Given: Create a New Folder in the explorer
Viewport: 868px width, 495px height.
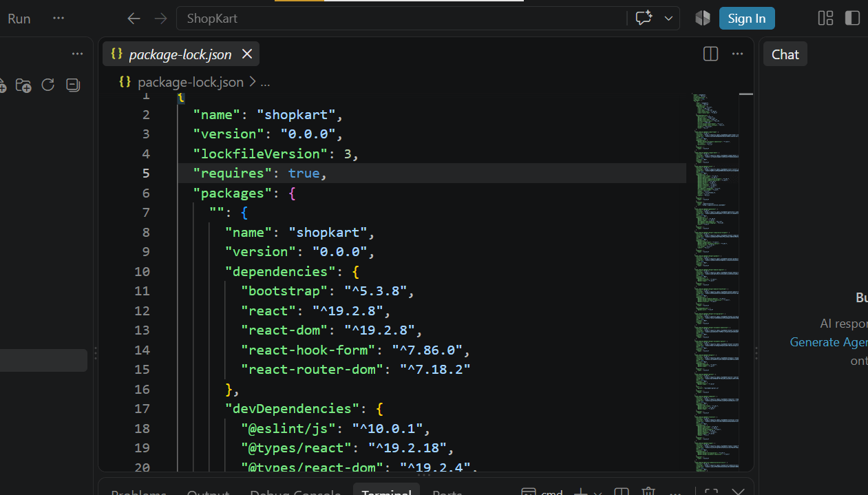Looking at the screenshot, I should point(23,85).
